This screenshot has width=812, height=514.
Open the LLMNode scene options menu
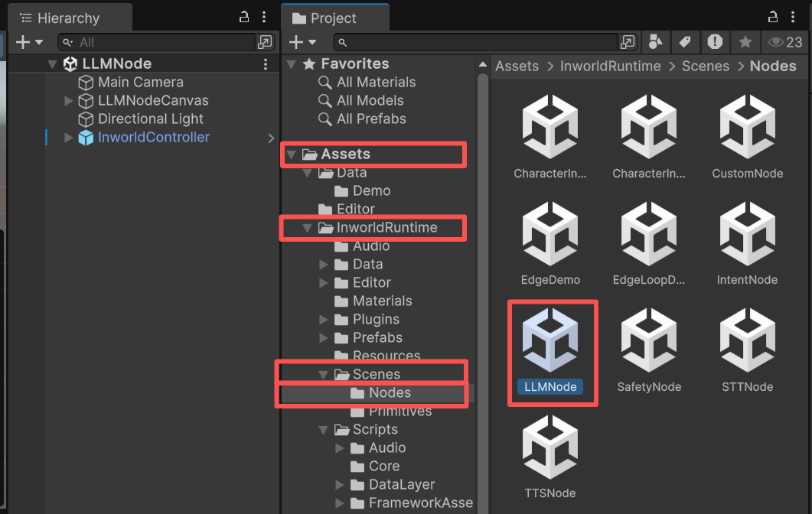[266, 64]
